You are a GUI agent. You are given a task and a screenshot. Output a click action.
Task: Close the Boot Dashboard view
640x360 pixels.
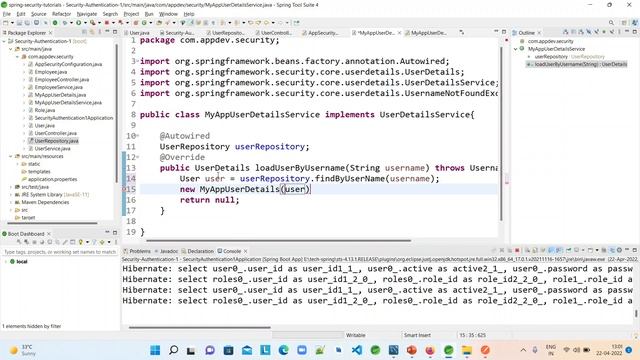(x=49, y=234)
